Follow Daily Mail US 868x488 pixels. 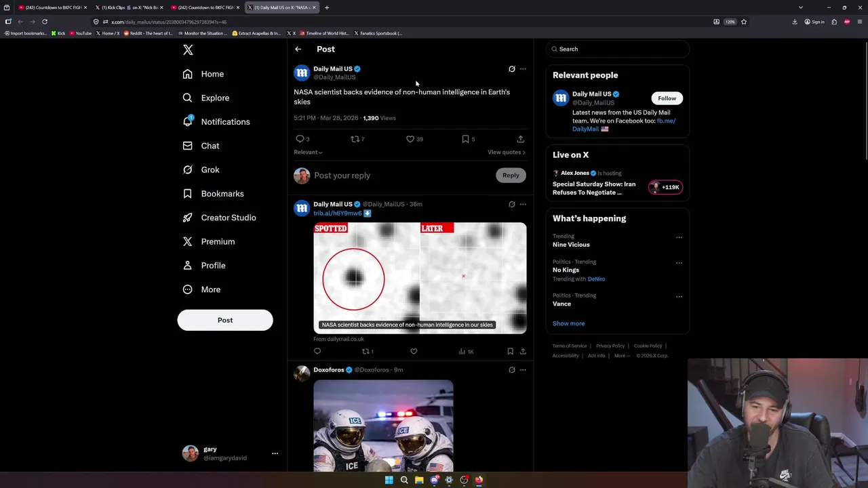(667, 98)
